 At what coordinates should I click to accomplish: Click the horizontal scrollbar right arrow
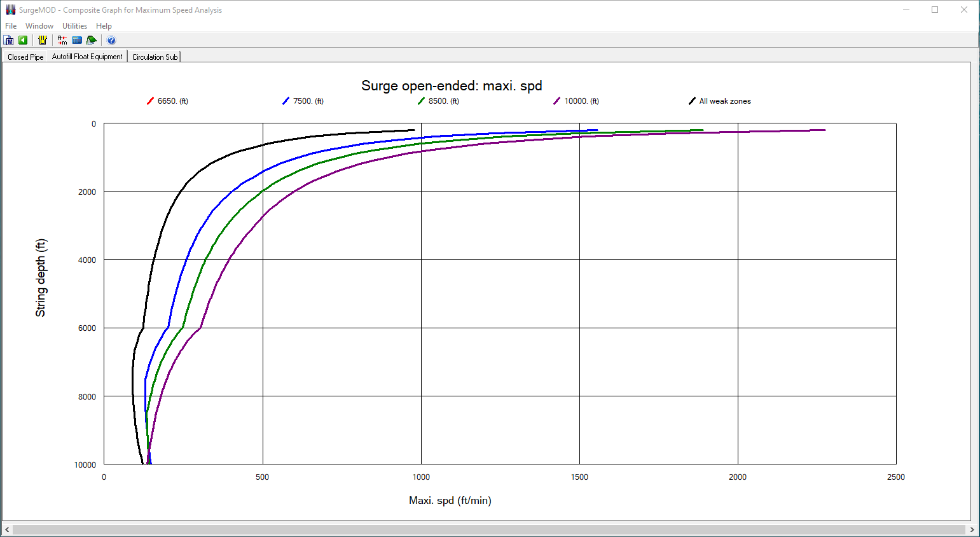pos(972,529)
